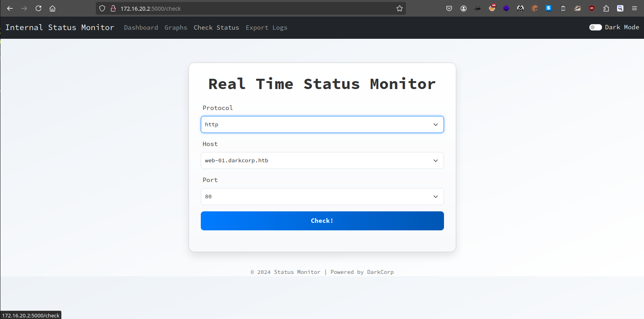
Task: Expand the Port dropdown
Action: [322, 197]
